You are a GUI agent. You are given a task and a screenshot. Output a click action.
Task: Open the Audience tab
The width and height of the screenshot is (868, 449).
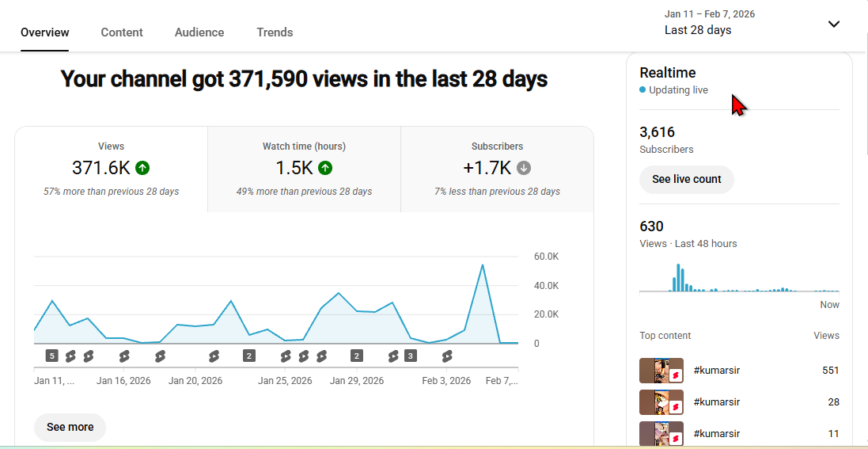point(199,32)
